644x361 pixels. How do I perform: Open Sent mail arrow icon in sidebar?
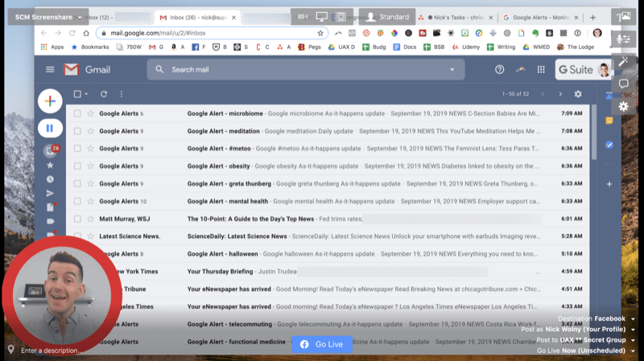click(x=50, y=193)
